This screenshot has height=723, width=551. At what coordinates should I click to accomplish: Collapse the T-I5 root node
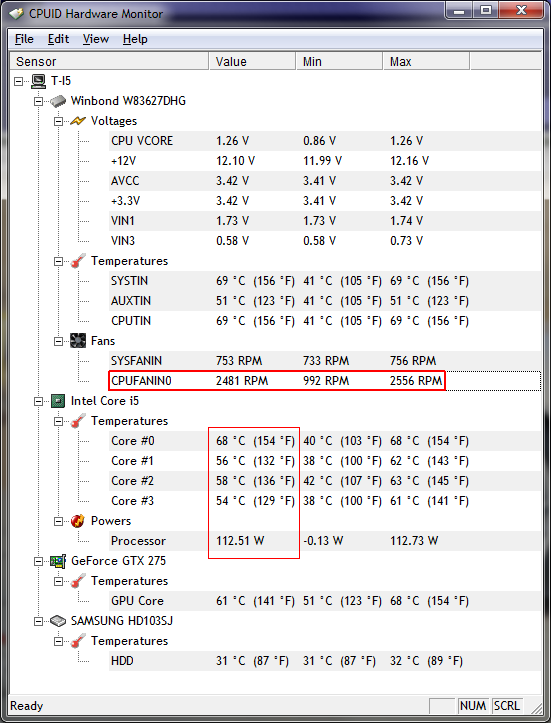(x=18, y=82)
